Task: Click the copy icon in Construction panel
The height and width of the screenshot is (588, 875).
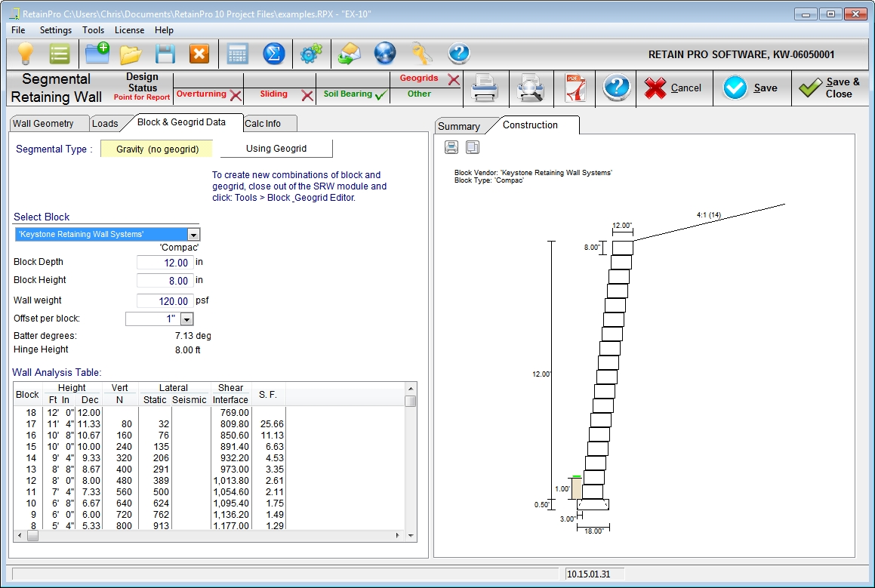Action: (473, 147)
